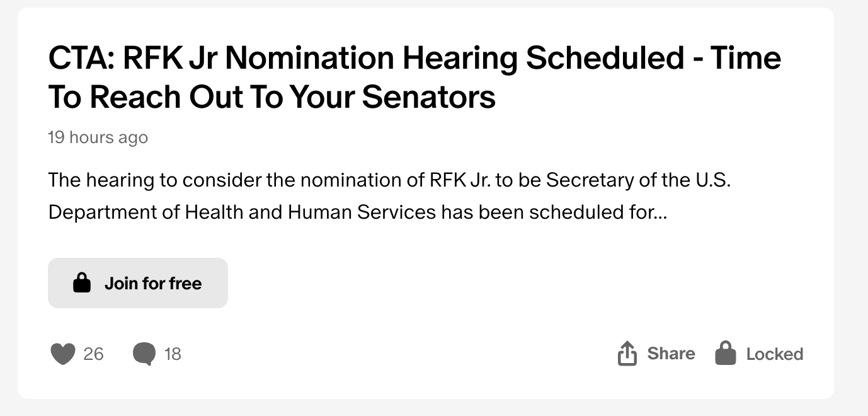Open comments via the speech bubble icon
This screenshot has width=868, height=416.
(x=144, y=354)
